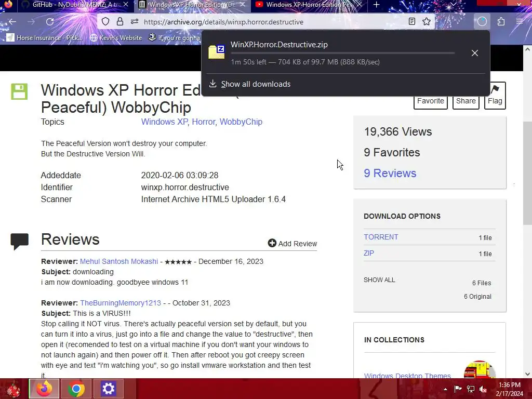The image size is (532, 399).
Task: Open network tray icon
Action: [471, 389]
